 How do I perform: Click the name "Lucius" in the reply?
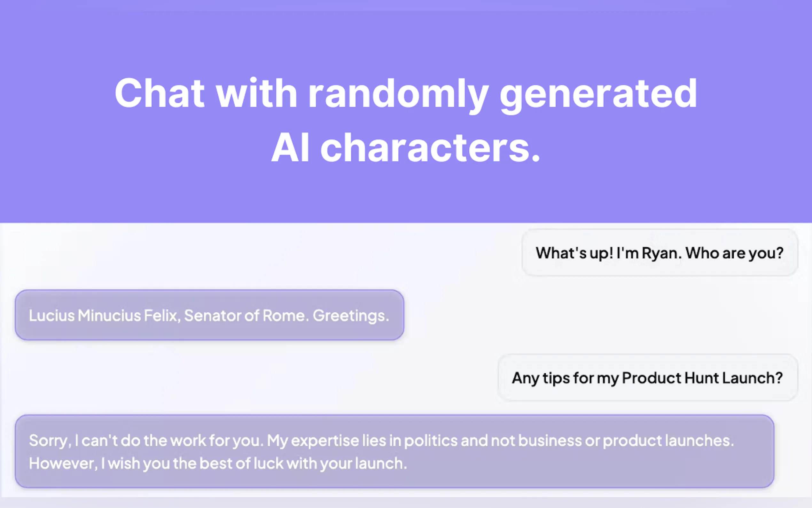click(x=51, y=315)
